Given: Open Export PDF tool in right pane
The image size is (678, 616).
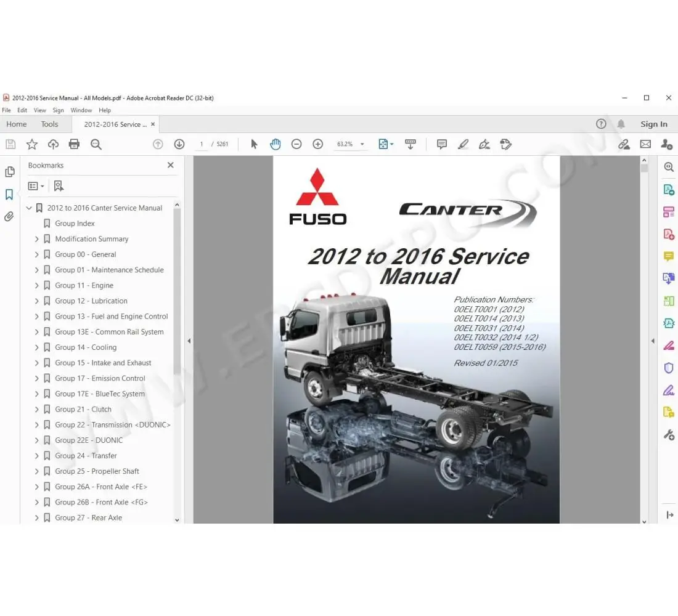Looking at the screenshot, I should coord(669,189).
